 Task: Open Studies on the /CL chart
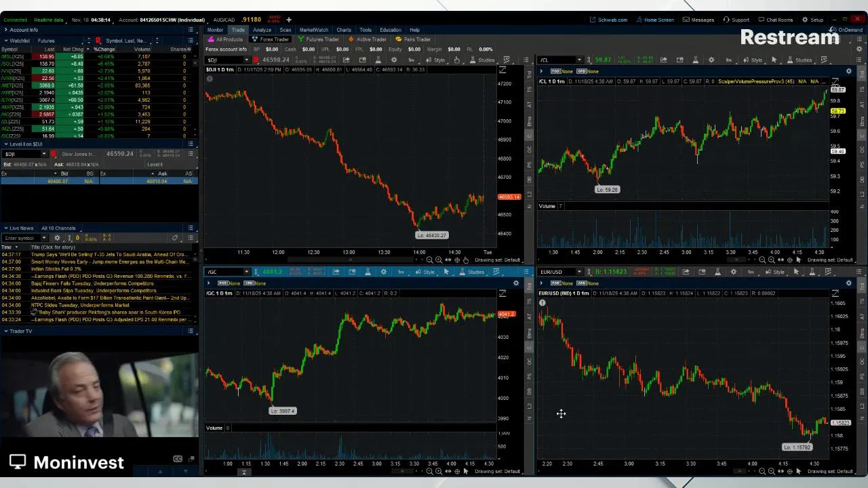point(799,60)
